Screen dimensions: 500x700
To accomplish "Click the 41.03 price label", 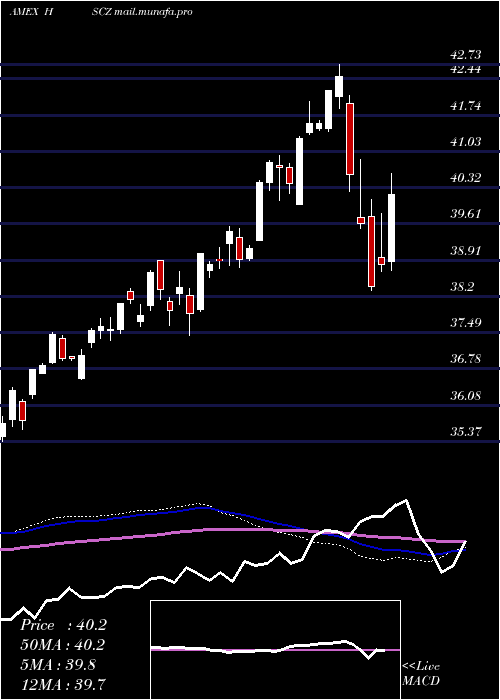I will (466, 142).
